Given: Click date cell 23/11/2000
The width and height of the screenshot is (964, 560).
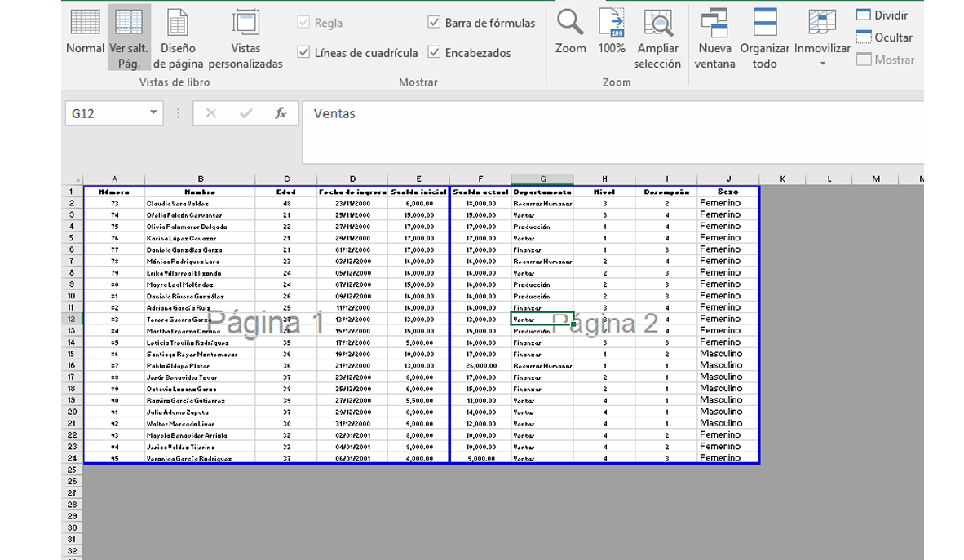Looking at the screenshot, I should (x=352, y=204).
